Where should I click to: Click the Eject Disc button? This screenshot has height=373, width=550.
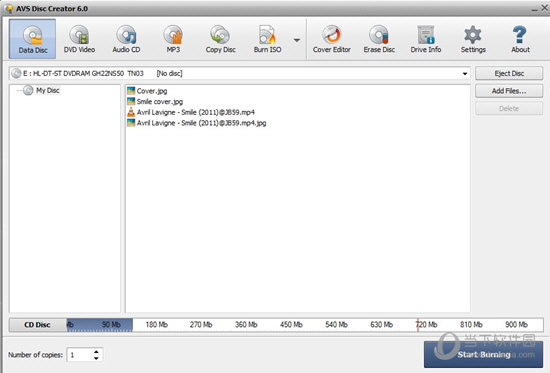pyautogui.click(x=509, y=73)
